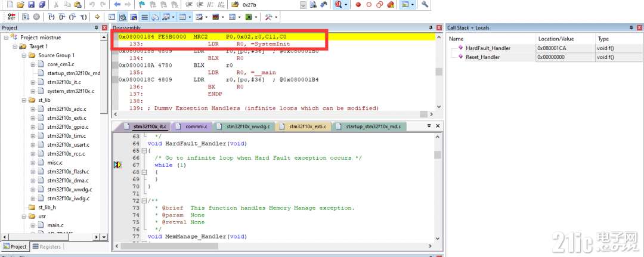The image size is (644, 257).
Task: Switch to startup_stm32f10x_md.s tab
Action: point(369,126)
